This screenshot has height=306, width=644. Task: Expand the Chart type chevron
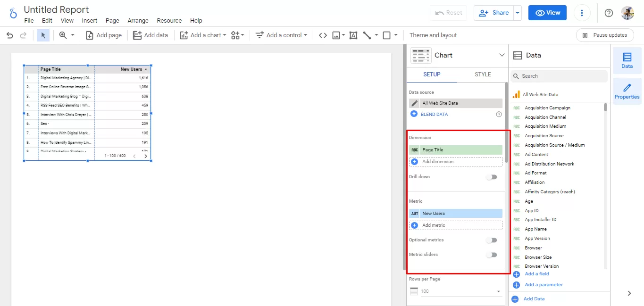click(502, 55)
